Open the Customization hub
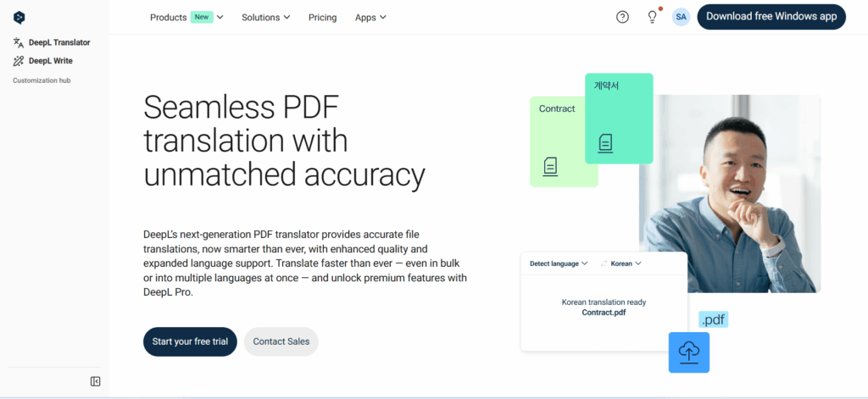Image resolution: width=868 pixels, height=399 pixels. click(x=42, y=80)
